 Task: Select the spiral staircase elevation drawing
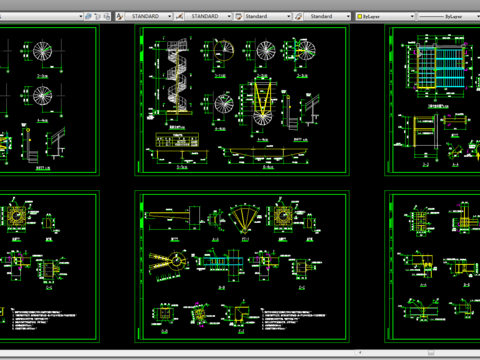(x=174, y=78)
